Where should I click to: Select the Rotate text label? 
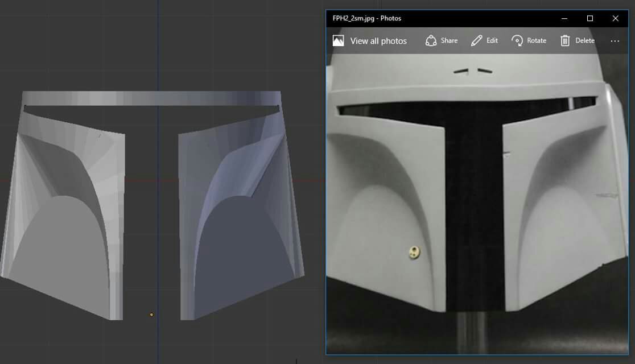click(537, 40)
